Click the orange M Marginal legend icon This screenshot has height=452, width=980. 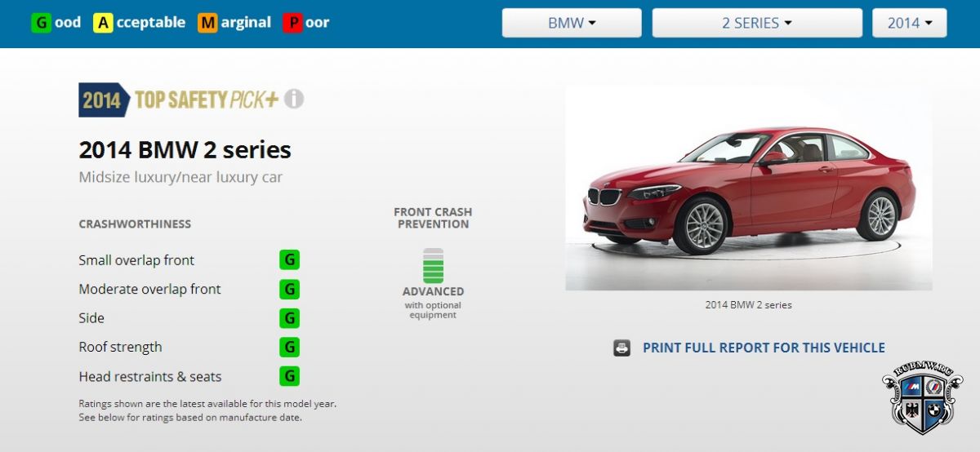[207, 23]
